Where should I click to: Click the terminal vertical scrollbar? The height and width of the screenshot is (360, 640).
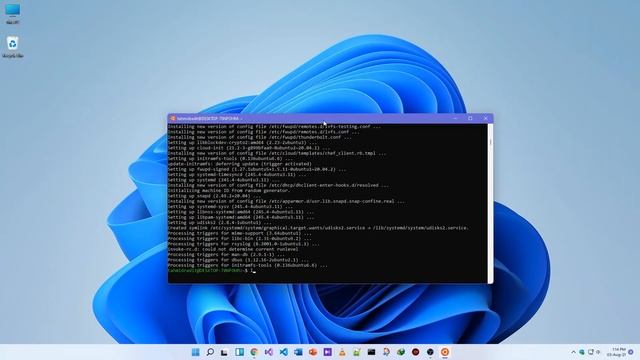tap(490, 203)
